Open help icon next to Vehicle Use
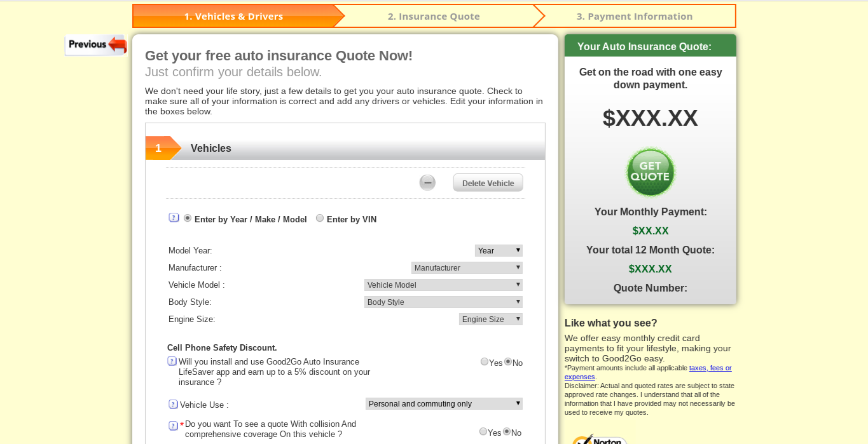This screenshot has height=444, width=868. pyautogui.click(x=173, y=404)
